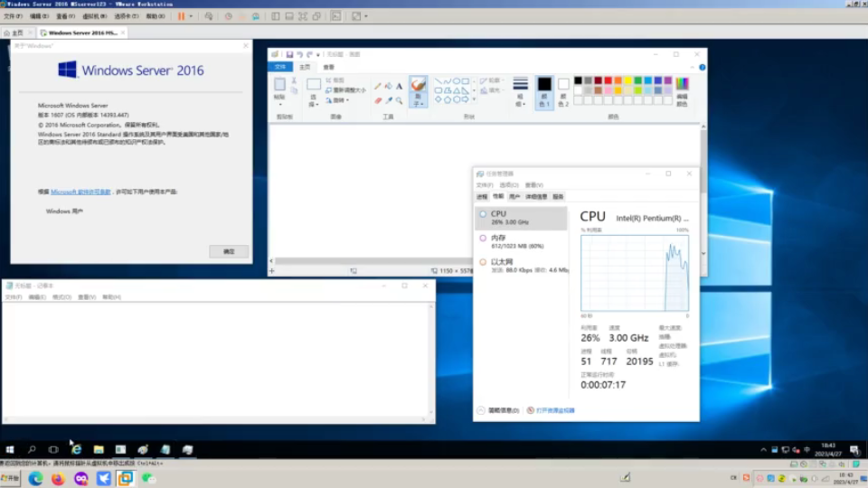Open the Processes tab in Task Manager
The image size is (868, 488).
point(482,196)
